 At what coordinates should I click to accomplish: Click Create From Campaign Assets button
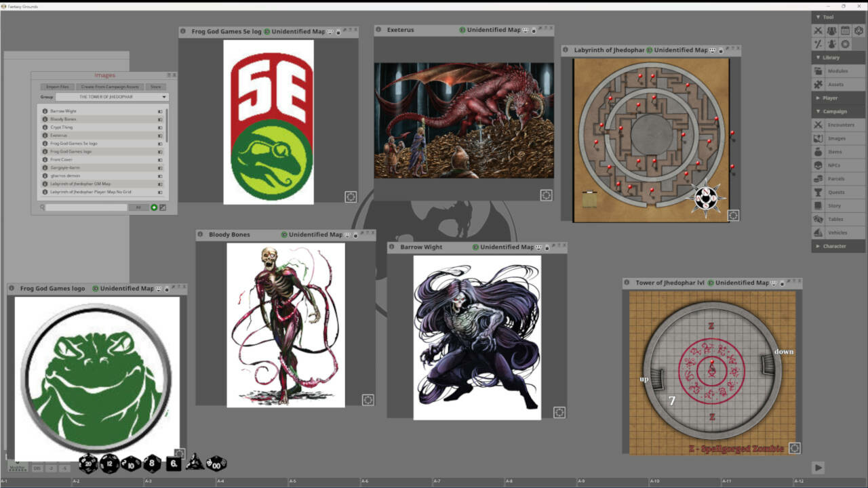click(x=110, y=87)
